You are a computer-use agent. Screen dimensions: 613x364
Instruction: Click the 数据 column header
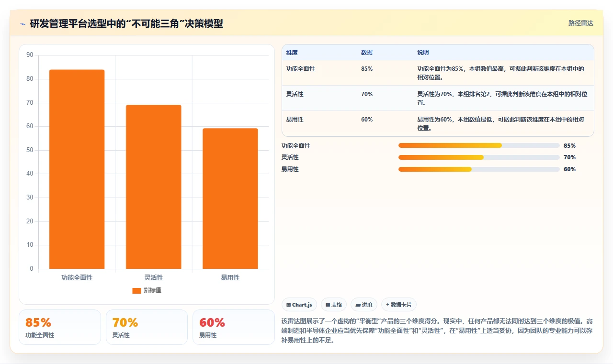367,53
